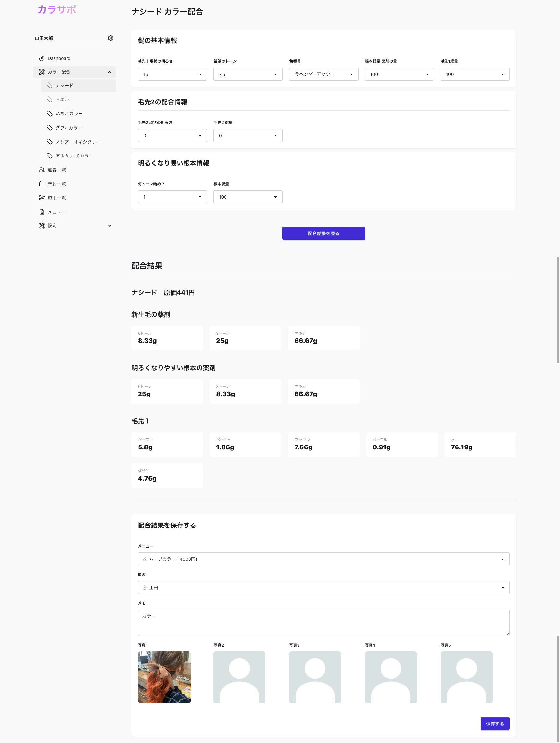Click the ナシード 原価441円 heading
Viewport: 560px width, 743px height.
click(x=163, y=293)
